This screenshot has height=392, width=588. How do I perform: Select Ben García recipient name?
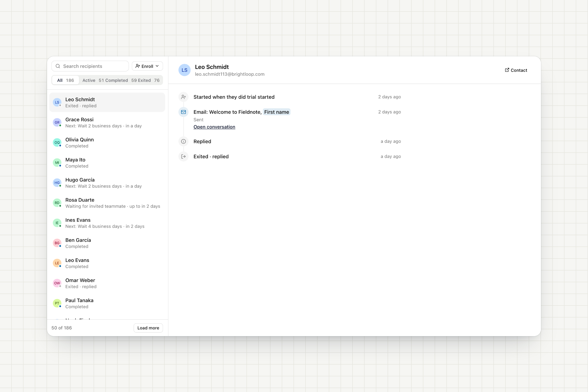pyautogui.click(x=78, y=240)
